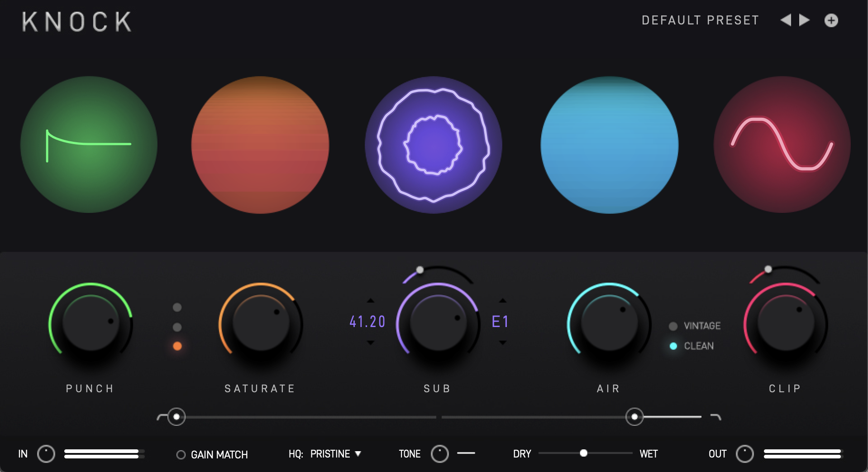Click the SATURATE knob
Screen dimensions: 868x472
pos(261,323)
